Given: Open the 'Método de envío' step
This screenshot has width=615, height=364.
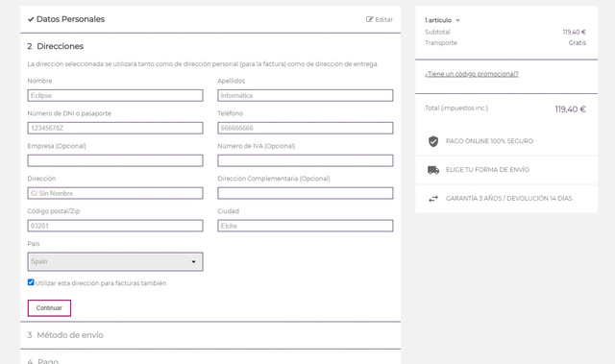Looking at the screenshot, I should click(65, 335).
